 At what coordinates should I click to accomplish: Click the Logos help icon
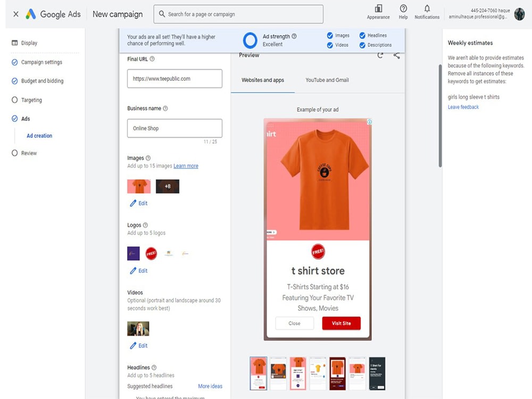[145, 225]
